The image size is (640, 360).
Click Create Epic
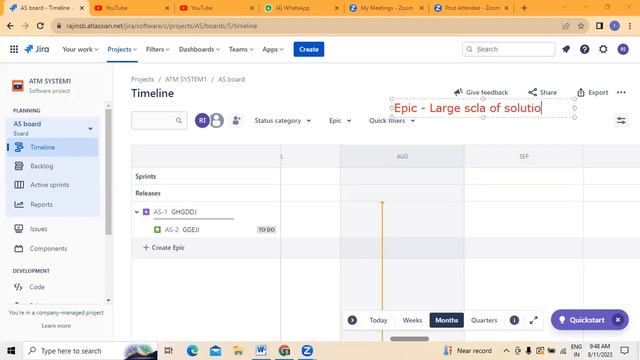(x=164, y=248)
